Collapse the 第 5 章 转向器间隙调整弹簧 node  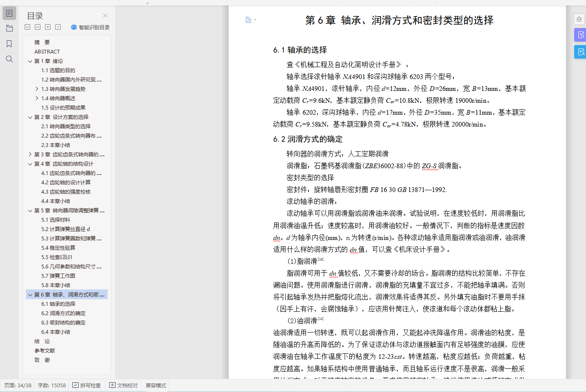pos(30,211)
